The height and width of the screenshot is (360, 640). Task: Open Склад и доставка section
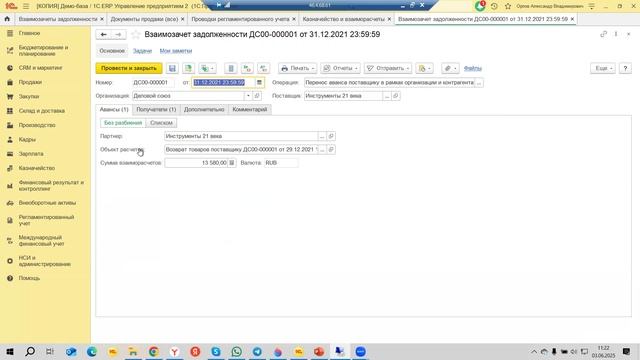42,111
